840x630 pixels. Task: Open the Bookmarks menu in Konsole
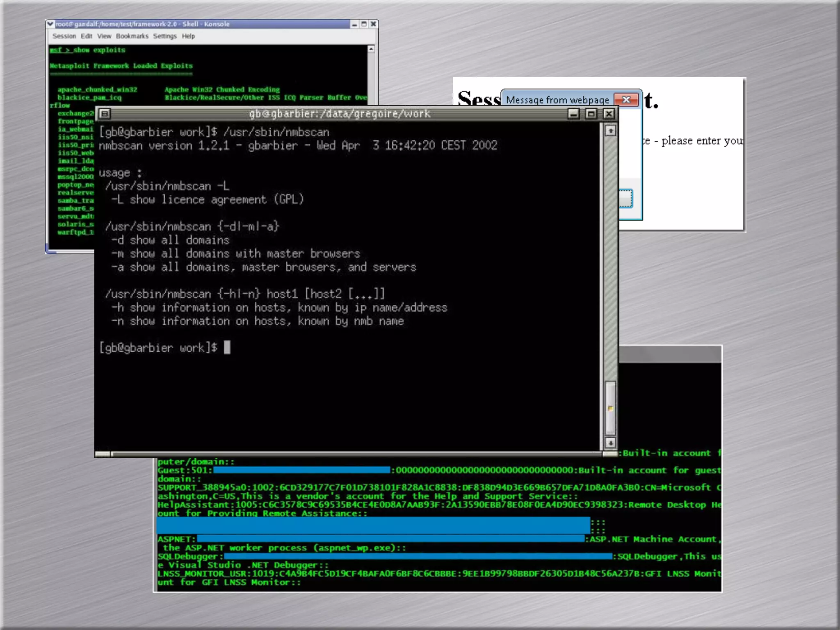[x=132, y=36]
